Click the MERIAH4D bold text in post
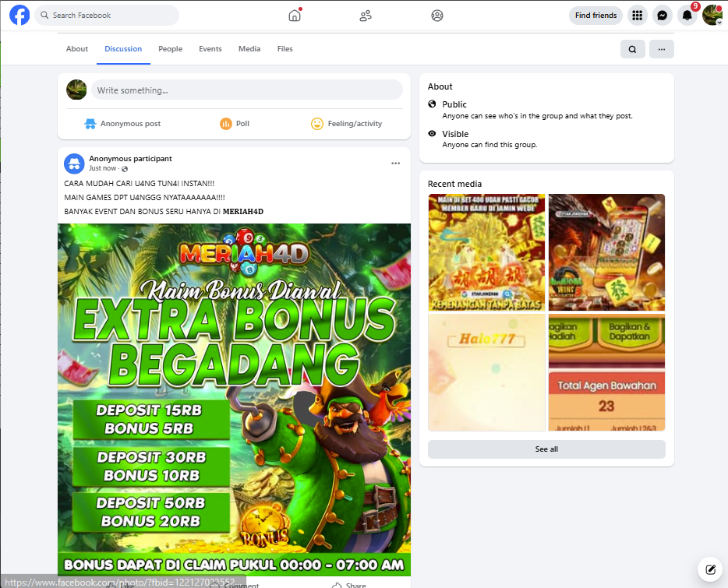Image resolution: width=728 pixels, height=588 pixels. coord(243,212)
